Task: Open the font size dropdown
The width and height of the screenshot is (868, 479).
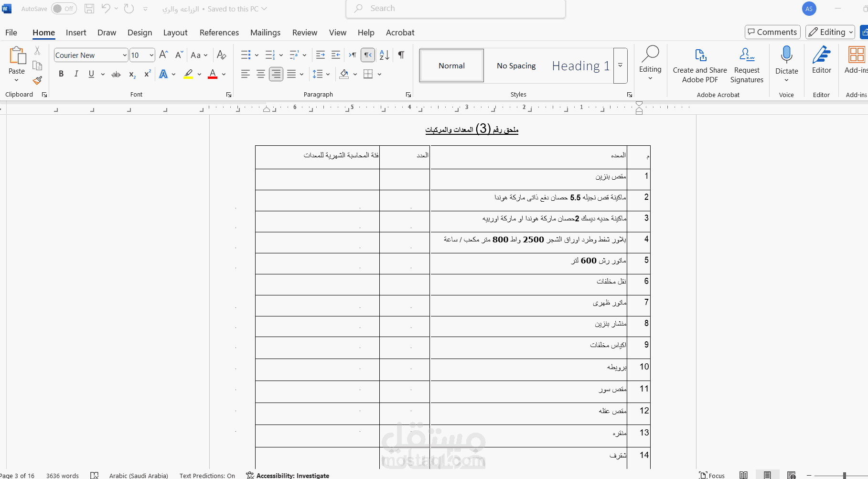Action: tap(151, 55)
